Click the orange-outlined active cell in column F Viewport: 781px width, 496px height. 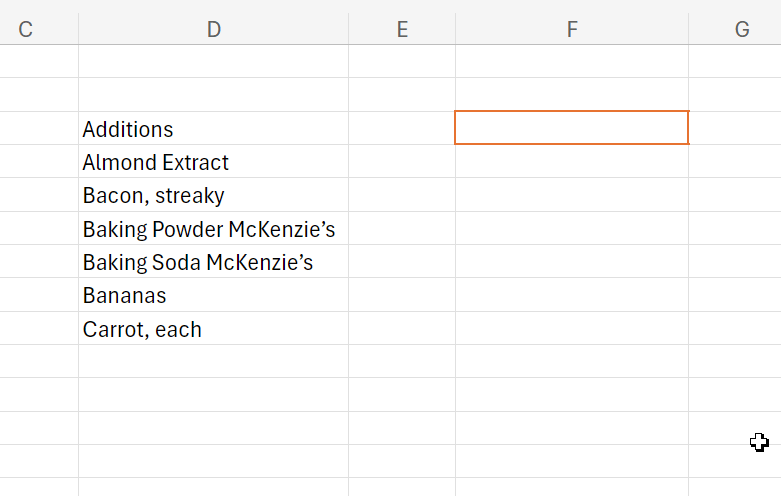572,128
